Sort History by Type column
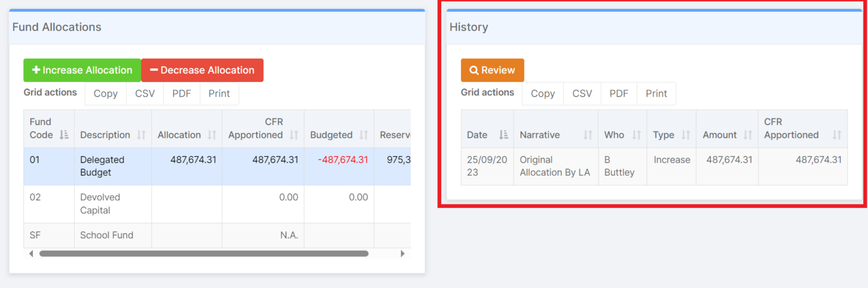The width and height of the screenshot is (868, 288). point(685,135)
